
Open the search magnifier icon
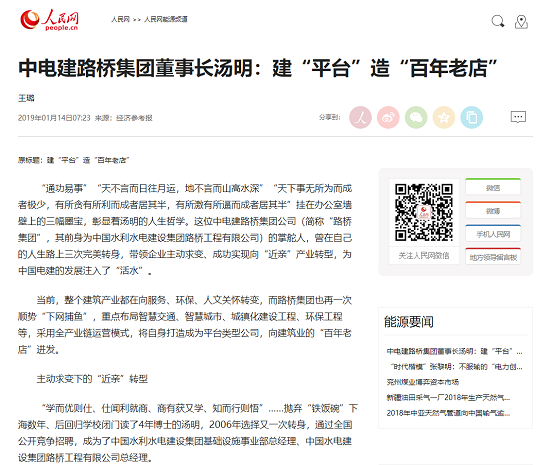(x=498, y=21)
